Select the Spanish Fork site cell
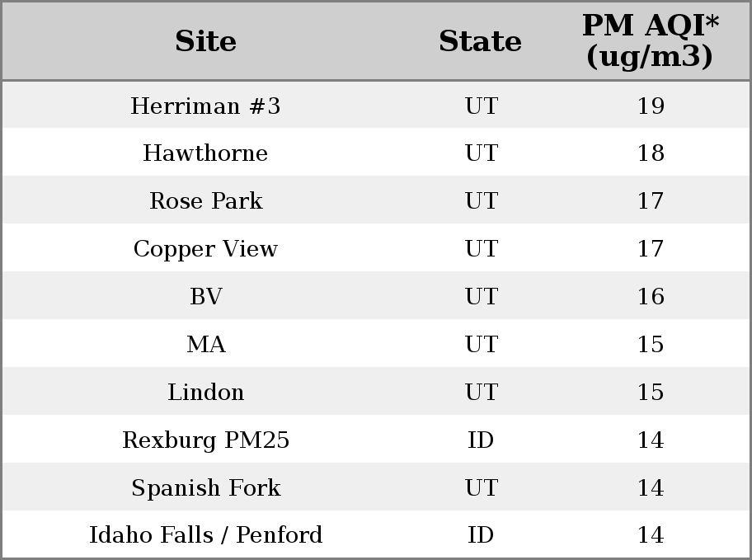The height and width of the screenshot is (560, 752). click(205, 487)
